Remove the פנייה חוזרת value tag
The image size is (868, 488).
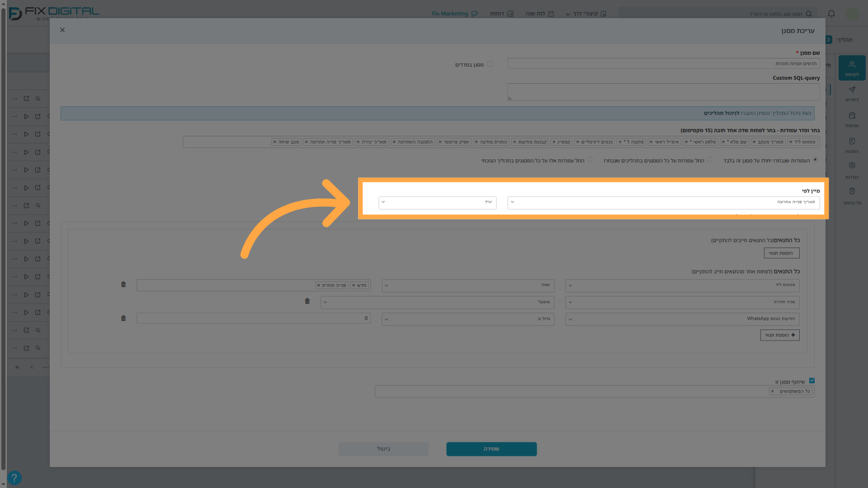click(x=318, y=285)
